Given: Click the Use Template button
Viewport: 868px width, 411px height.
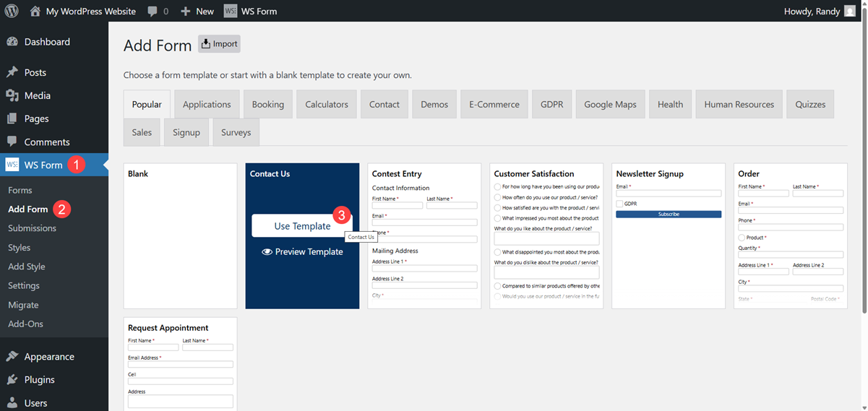Looking at the screenshot, I should click(x=302, y=226).
